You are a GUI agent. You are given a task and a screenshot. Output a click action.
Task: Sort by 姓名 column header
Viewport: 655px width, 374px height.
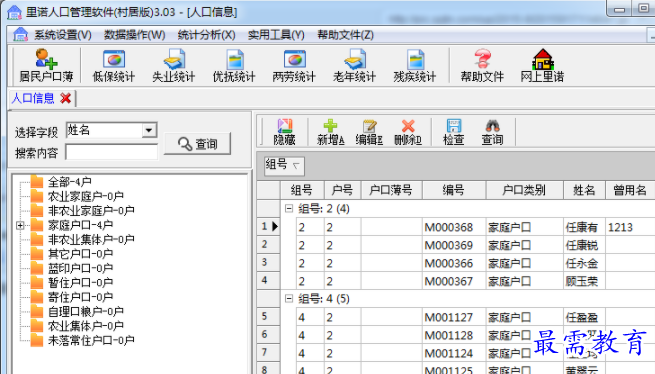(584, 190)
